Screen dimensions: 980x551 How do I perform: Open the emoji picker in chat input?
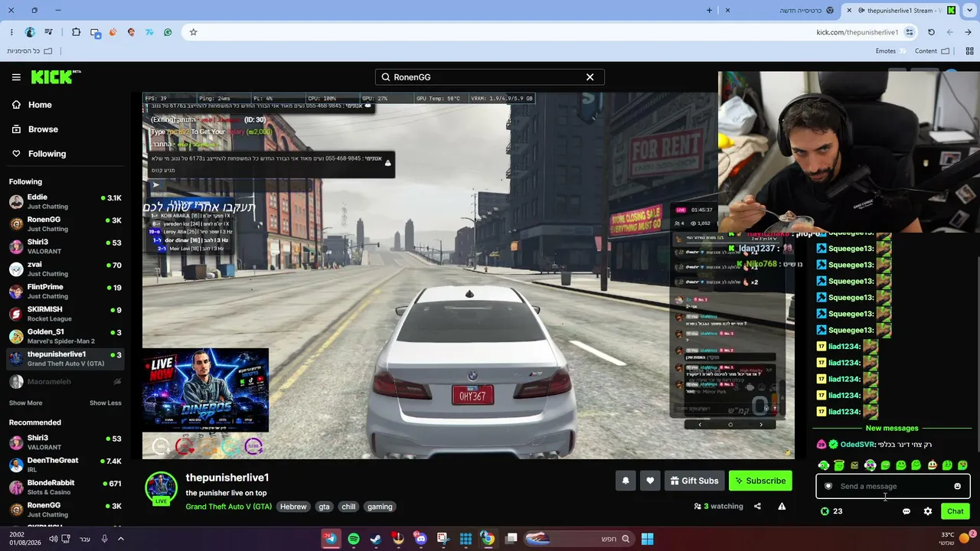(957, 486)
